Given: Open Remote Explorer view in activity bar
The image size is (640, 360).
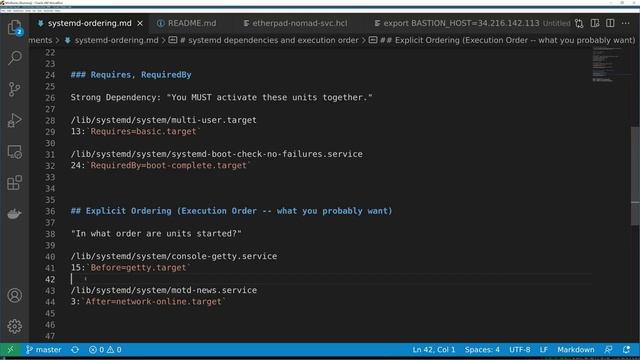Looking at the screenshot, I should [x=15, y=152].
